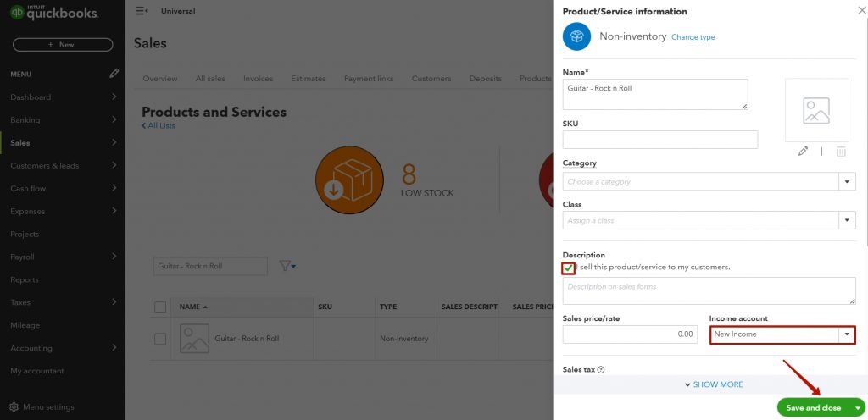The width and height of the screenshot is (868, 420).
Task: Click the Low Stock box icon
Action: coord(349,180)
